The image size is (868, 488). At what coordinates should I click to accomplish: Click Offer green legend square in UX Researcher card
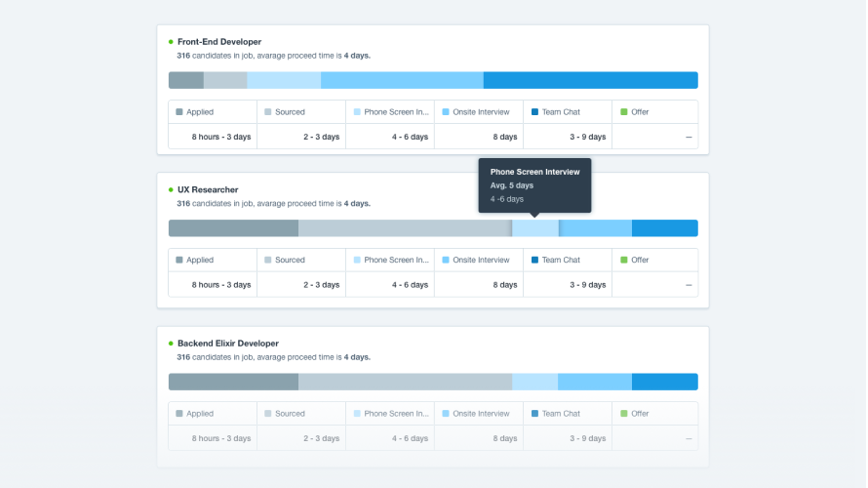[x=624, y=261]
